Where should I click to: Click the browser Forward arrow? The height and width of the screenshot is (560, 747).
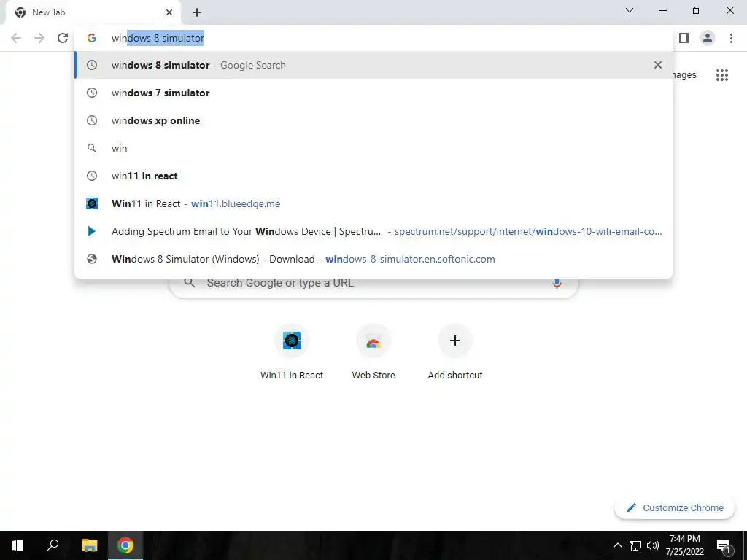tap(39, 38)
